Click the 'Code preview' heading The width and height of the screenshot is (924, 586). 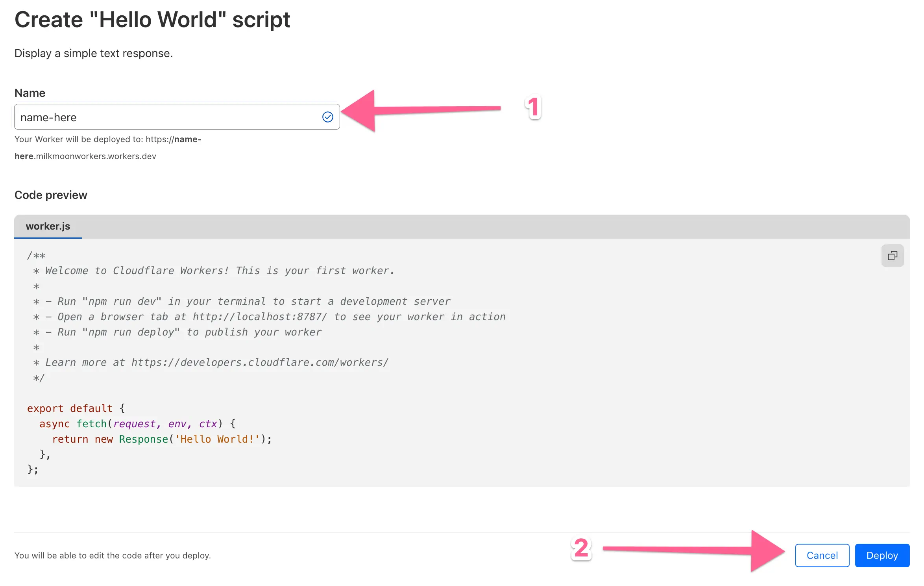[51, 195]
